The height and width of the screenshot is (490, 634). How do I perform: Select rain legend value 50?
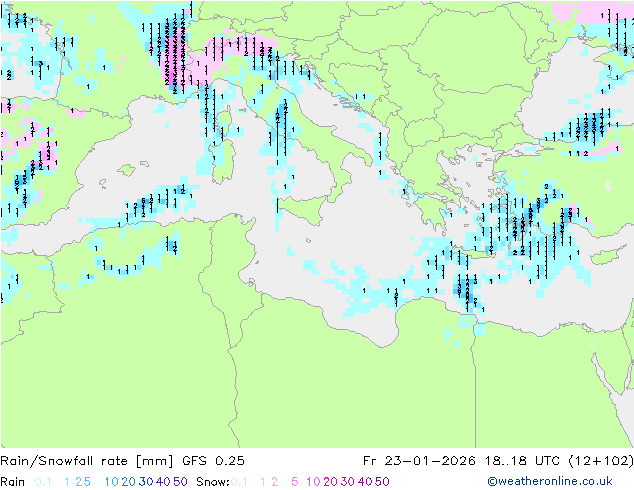point(180,482)
